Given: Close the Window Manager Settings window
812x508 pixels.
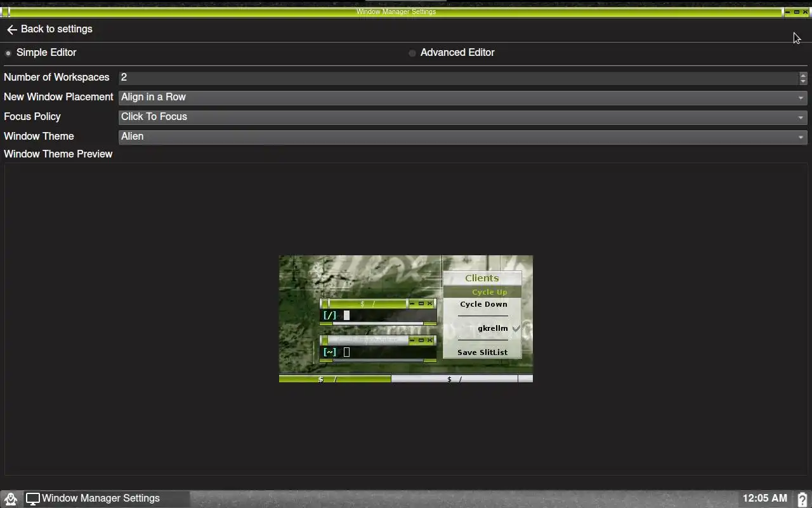Looking at the screenshot, I should [806, 12].
